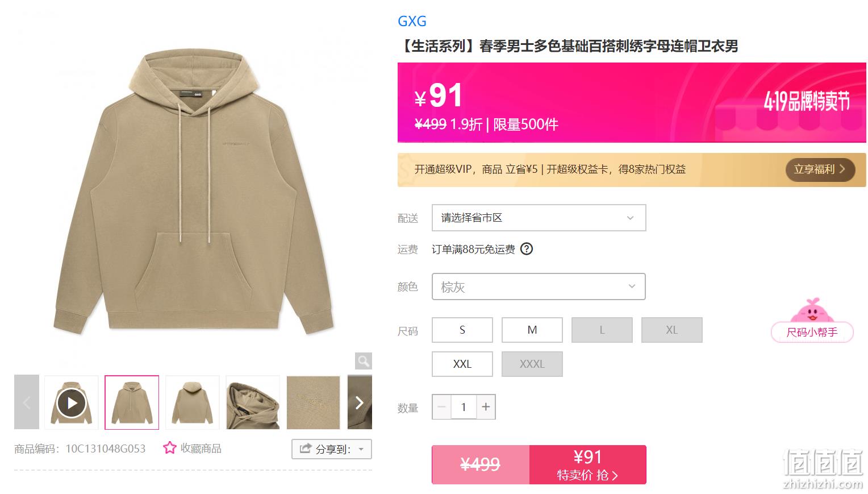Select size S
Image resolution: width=868 pixels, height=494 pixels.
462,330
